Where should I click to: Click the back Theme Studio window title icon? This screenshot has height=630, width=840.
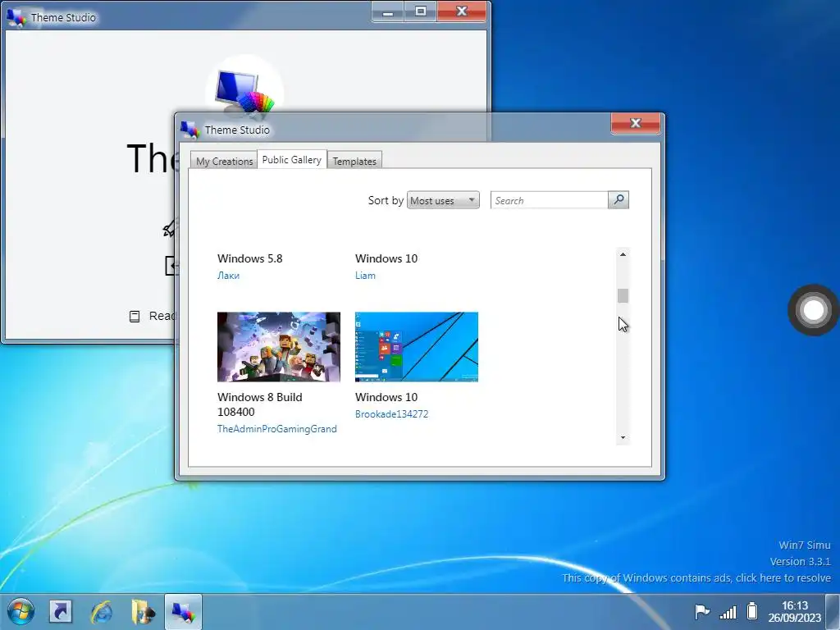[x=16, y=17]
